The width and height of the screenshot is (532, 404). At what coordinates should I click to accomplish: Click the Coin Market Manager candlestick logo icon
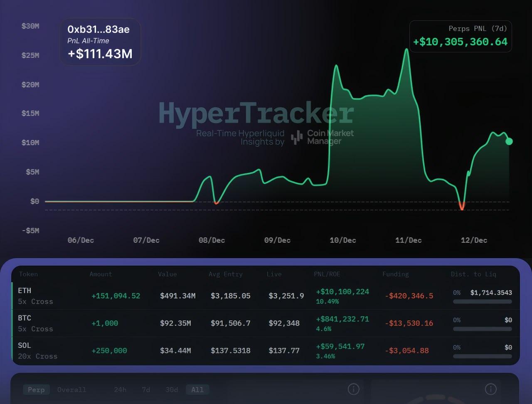[297, 138]
